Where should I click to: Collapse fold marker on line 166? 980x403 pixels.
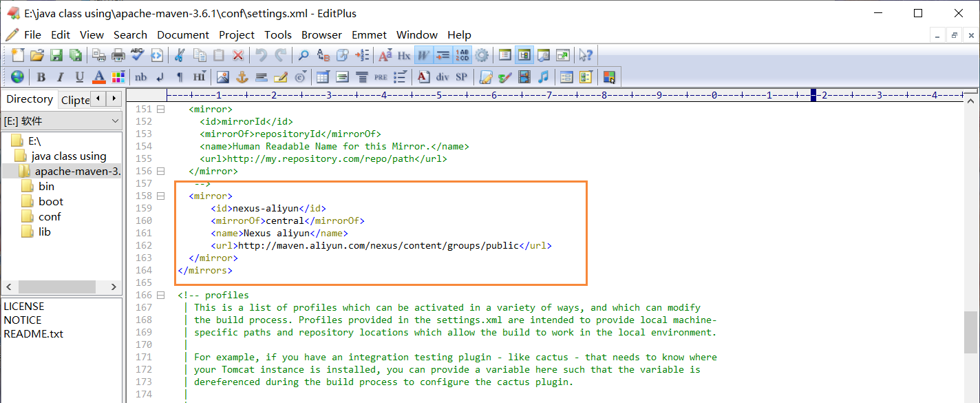point(161,295)
